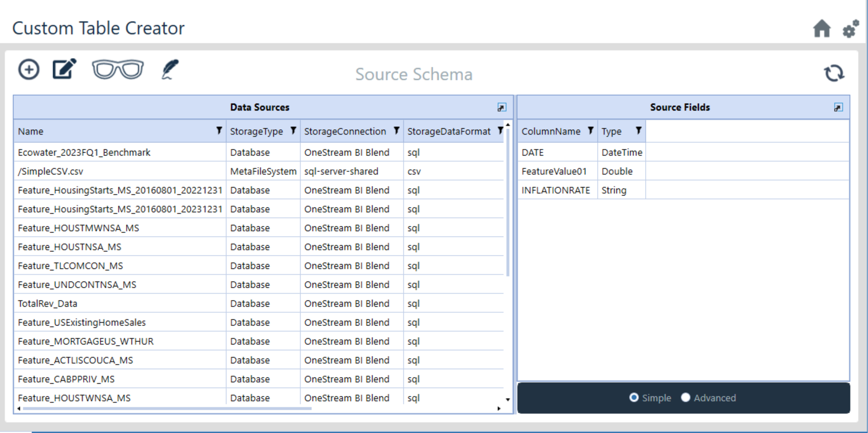Open filter for ColumnName column

pyautogui.click(x=590, y=131)
